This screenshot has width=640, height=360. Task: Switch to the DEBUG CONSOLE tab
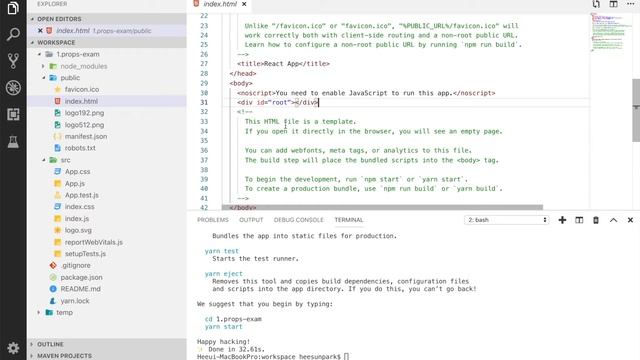(298, 220)
